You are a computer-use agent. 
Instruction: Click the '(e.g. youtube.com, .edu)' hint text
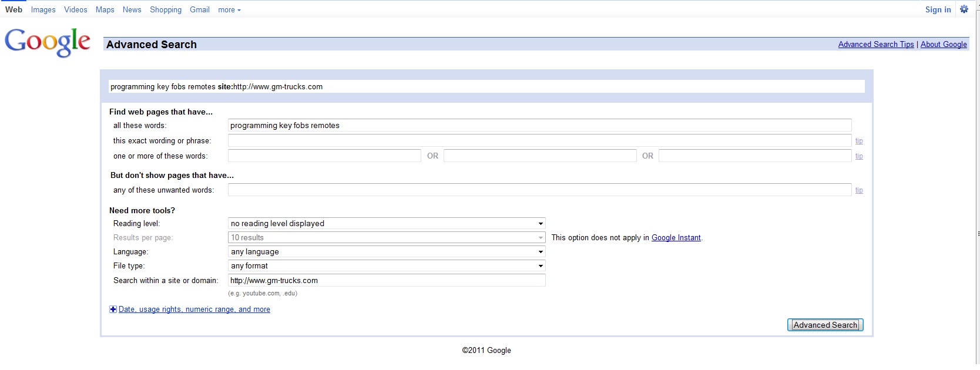pos(263,293)
